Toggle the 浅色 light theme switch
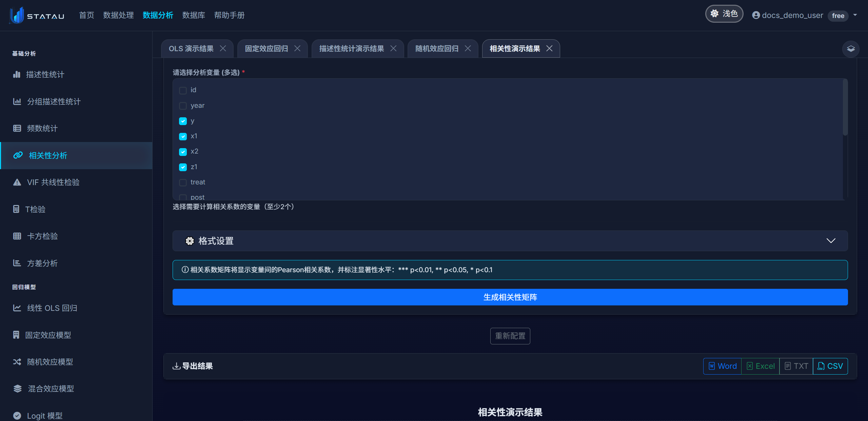This screenshot has height=421, width=868. [724, 14]
